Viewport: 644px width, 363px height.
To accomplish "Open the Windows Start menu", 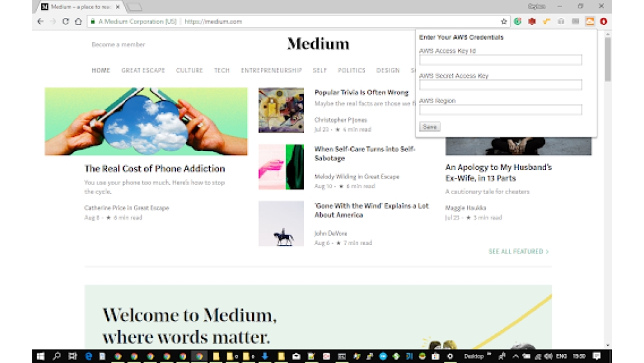I will (41, 356).
